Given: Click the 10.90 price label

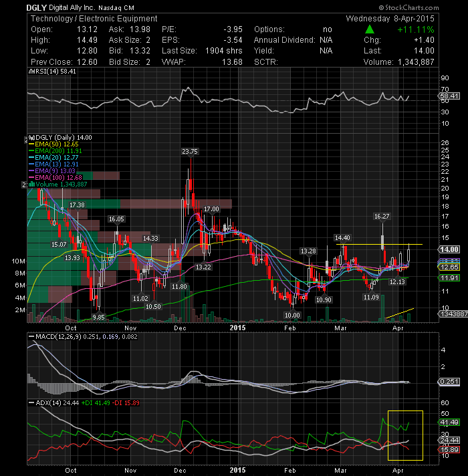Looking at the screenshot, I should tap(324, 300).
